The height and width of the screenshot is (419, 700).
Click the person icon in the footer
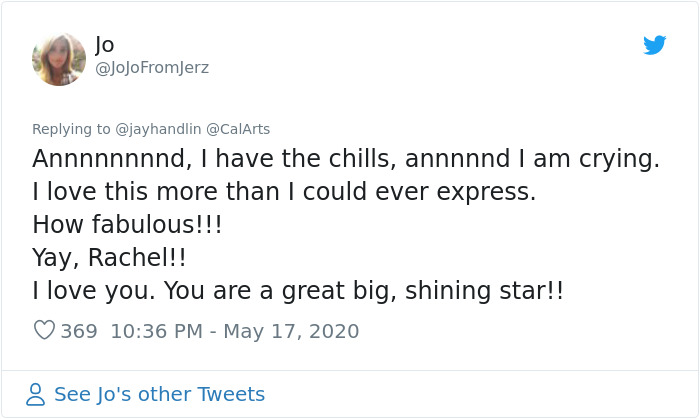pyautogui.click(x=36, y=395)
